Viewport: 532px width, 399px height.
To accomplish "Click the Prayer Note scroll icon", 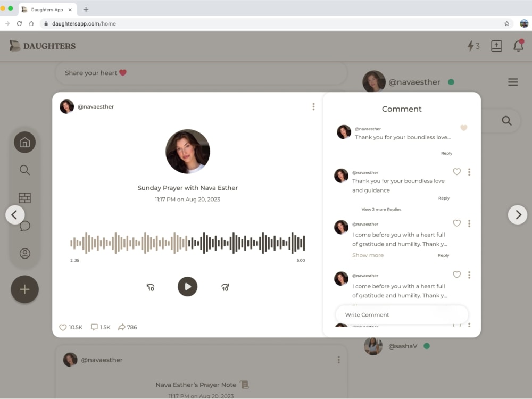I will pos(244,385).
